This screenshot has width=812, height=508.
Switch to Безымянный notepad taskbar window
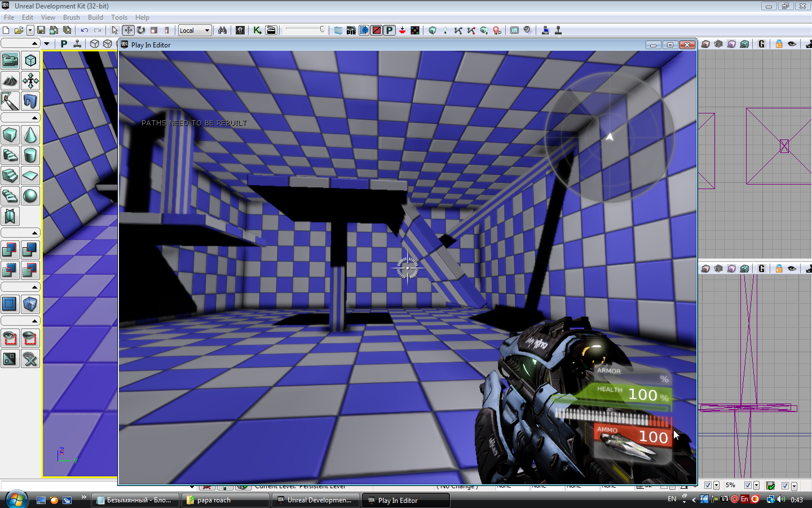tap(135, 500)
